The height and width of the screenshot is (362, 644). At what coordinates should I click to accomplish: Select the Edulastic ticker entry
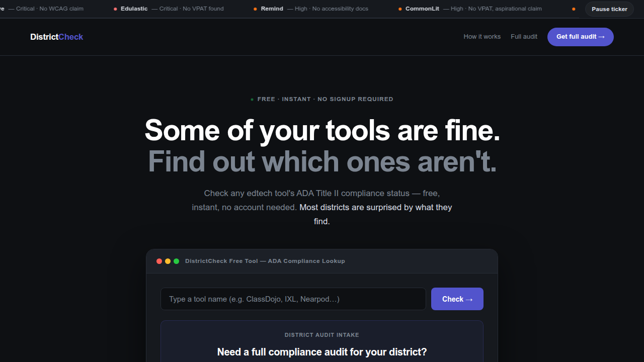pyautogui.click(x=169, y=9)
